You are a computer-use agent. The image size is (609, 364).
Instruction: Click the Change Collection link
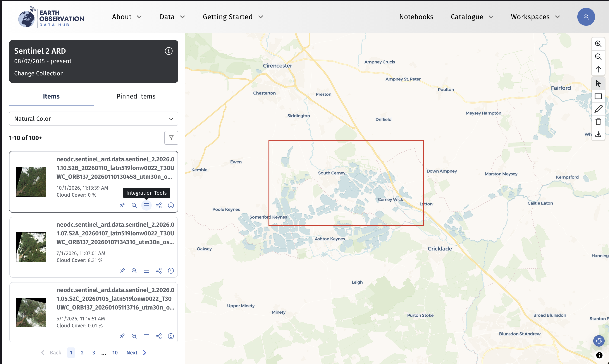point(39,73)
